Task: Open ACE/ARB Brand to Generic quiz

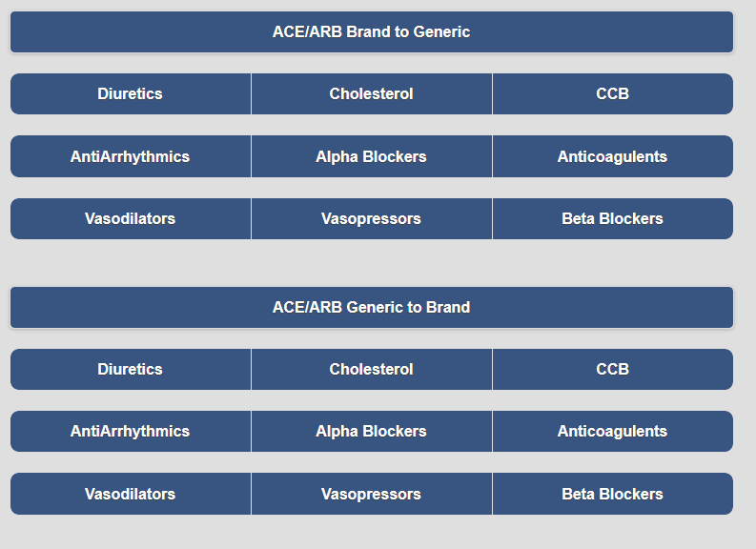Action: tap(371, 31)
